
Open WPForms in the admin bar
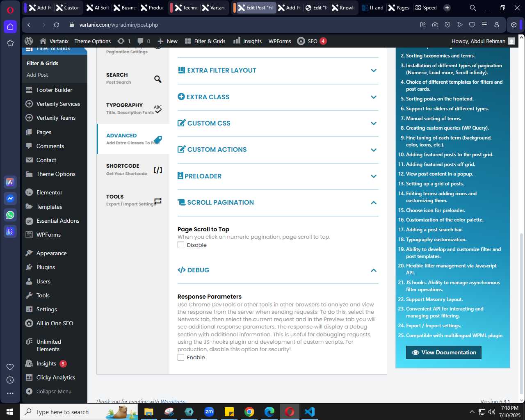[x=280, y=41]
